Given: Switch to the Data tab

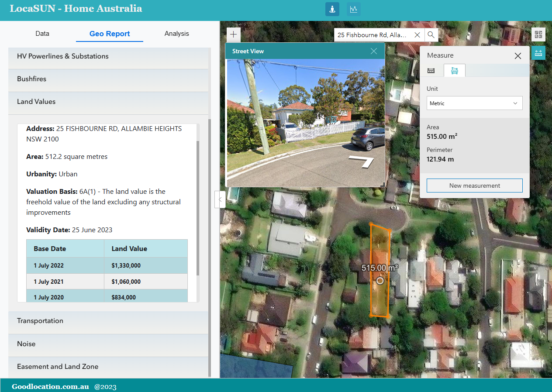Looking at the screenshot, I should [42, 34].
